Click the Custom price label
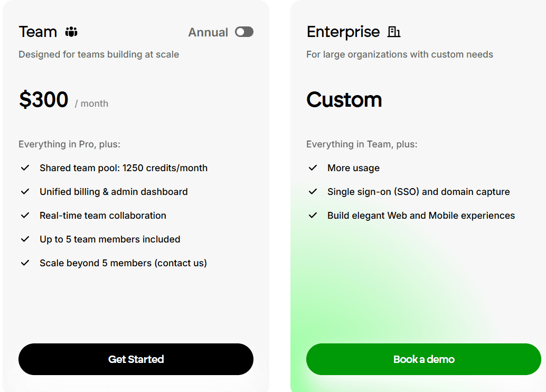Screen dimensions: 546x392 coord(344,99)
